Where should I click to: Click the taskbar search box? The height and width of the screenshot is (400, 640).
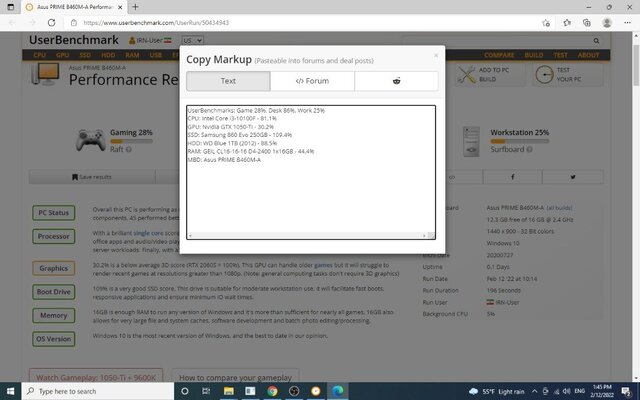coord(98,391)
